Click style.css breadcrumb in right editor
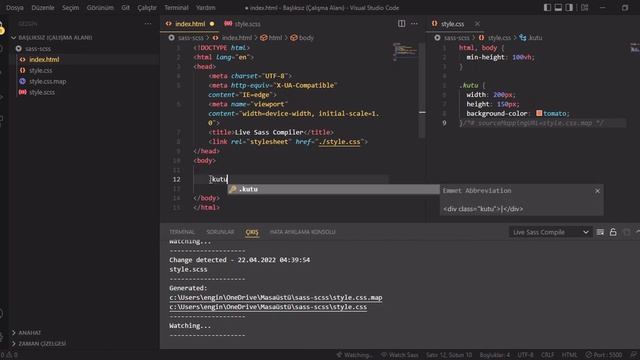 499,38
